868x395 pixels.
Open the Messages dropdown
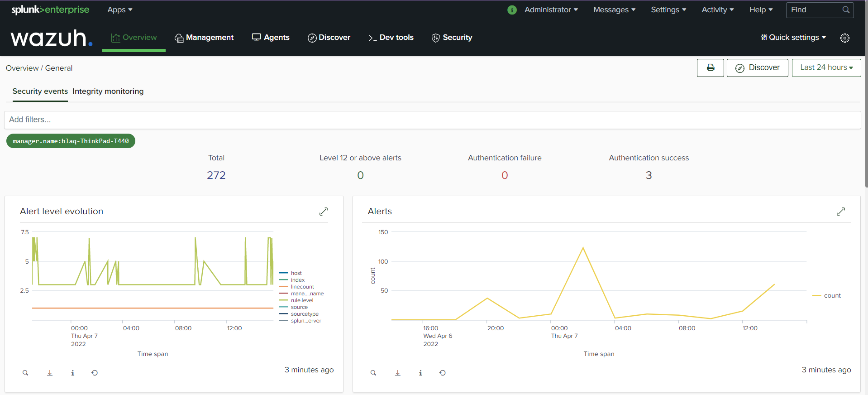pyautogui.click(x=615, y=10)
